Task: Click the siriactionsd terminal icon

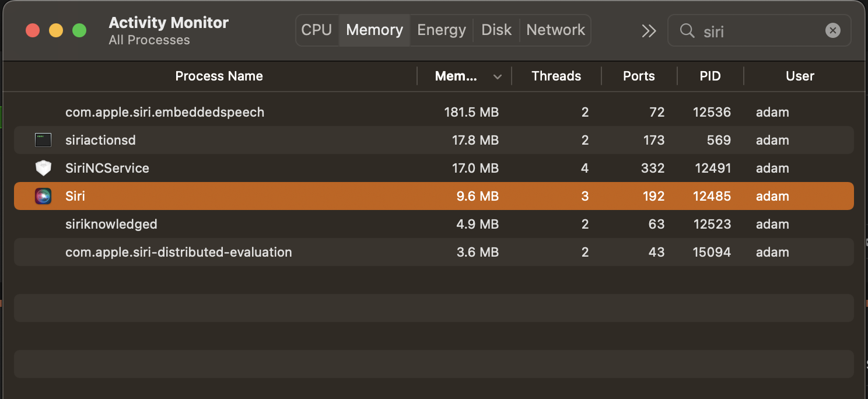Action: click(x=43, y=140)
